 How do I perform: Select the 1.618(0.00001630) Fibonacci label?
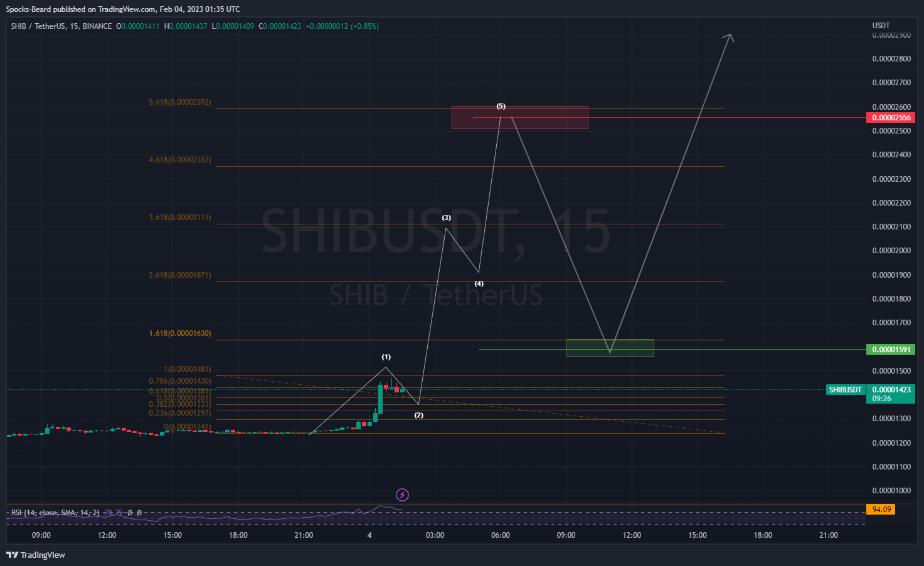pyautogui.click(x=180, y=333)
